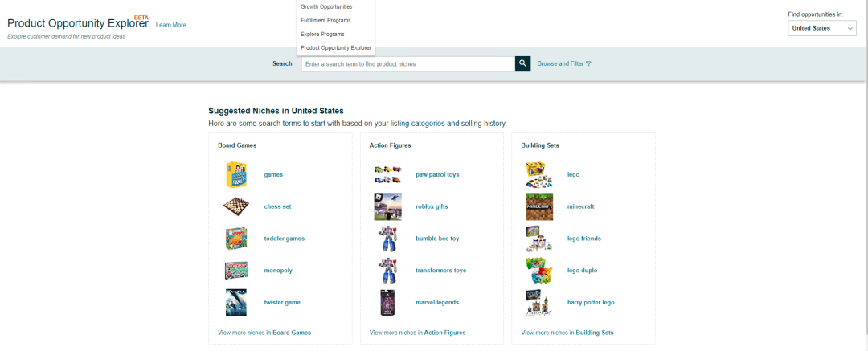
Task: Click the magnifying glass search button
Action: 522,63
